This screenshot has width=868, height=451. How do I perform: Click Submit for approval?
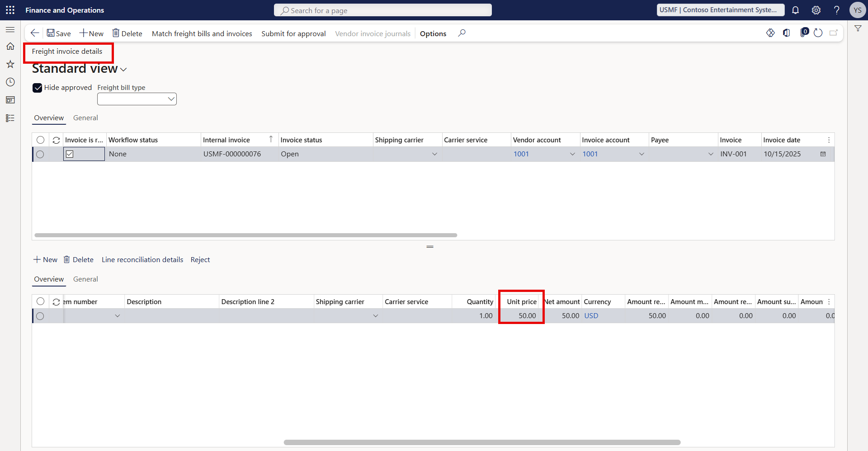tap(293, 33)
